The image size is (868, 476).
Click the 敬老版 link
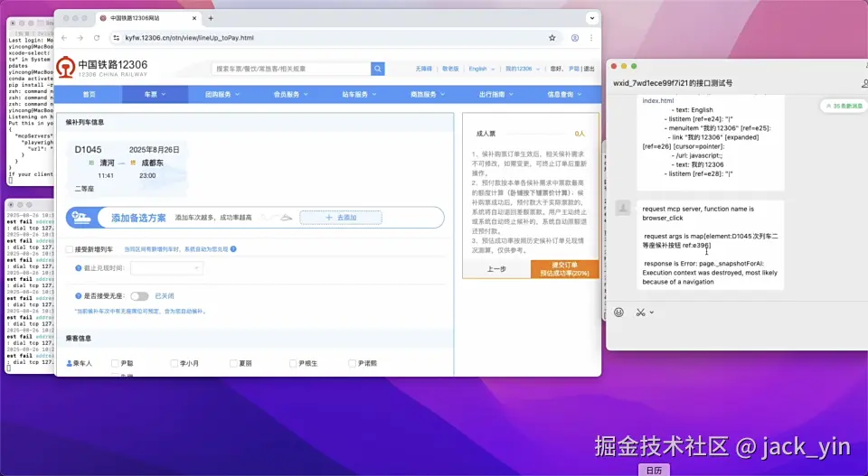(x=450, y=69)
